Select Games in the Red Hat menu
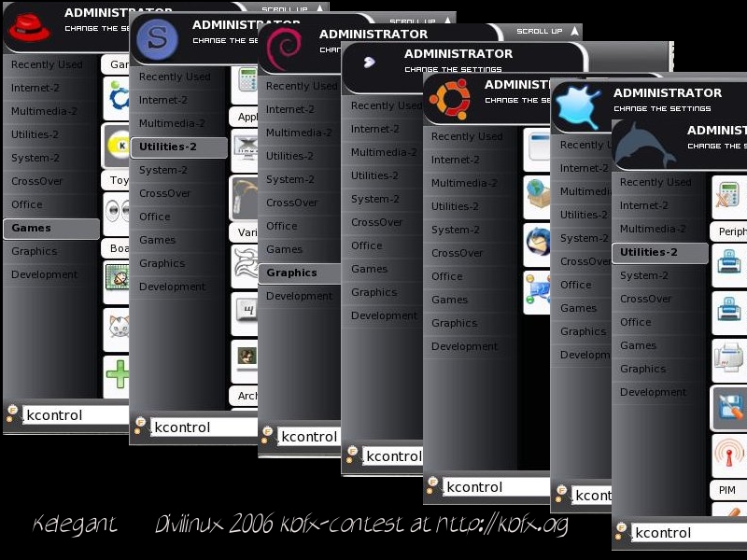Image resolution: width=747 pixels, height=560 pixels. [x=51, y=228]
